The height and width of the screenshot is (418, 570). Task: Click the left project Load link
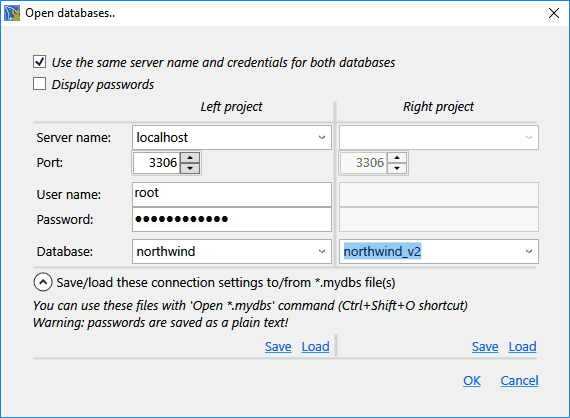point(316,347)
